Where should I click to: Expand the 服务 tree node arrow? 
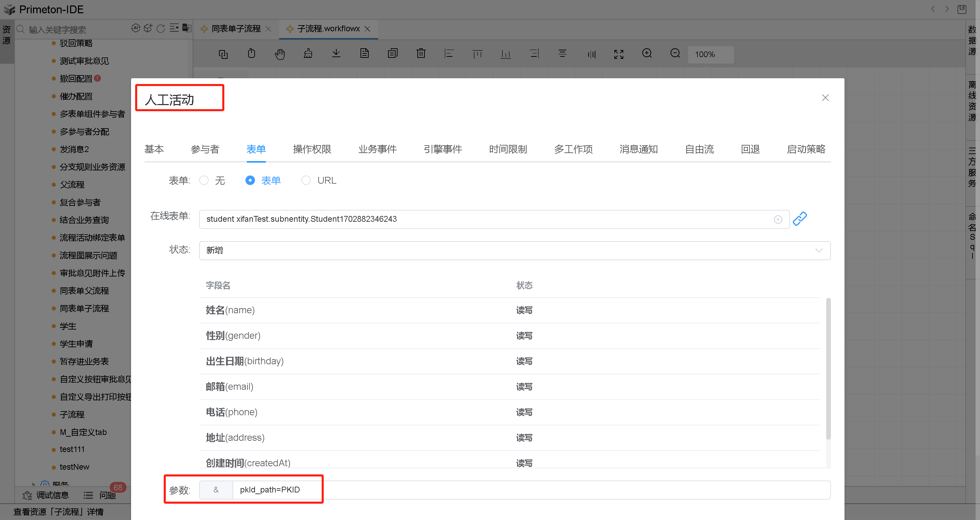click(x=34, y=484)
